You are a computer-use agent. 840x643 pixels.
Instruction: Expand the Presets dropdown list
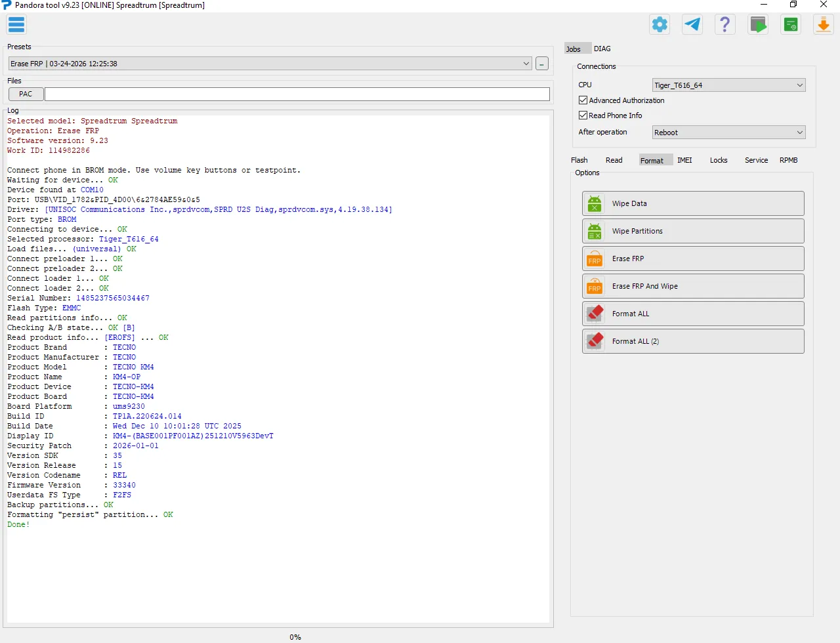pyautogui.click(x=526, y=64)
